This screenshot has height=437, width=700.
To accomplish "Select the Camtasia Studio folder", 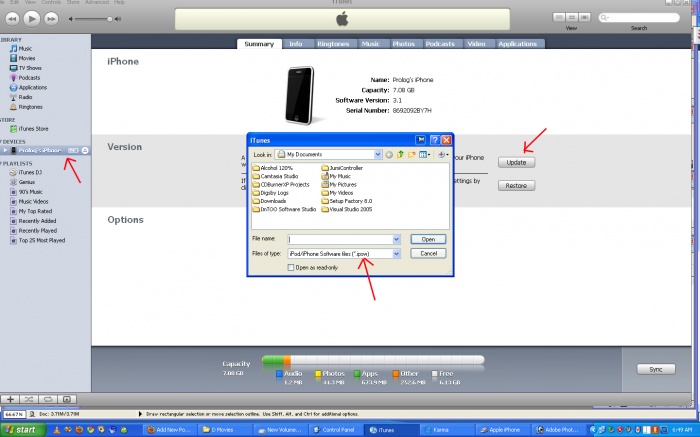I will pyautogui.click(x=275, y=176).
